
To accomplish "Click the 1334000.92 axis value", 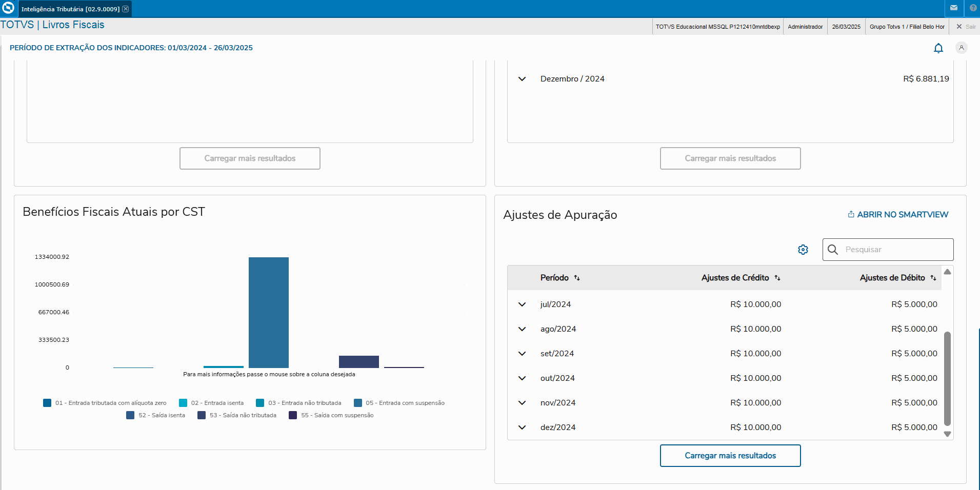I will 52,257.
